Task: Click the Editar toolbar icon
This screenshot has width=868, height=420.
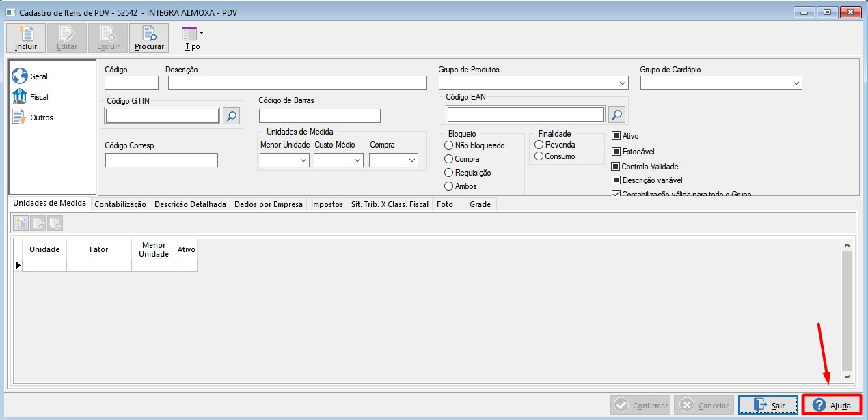Action: point(67,38)
